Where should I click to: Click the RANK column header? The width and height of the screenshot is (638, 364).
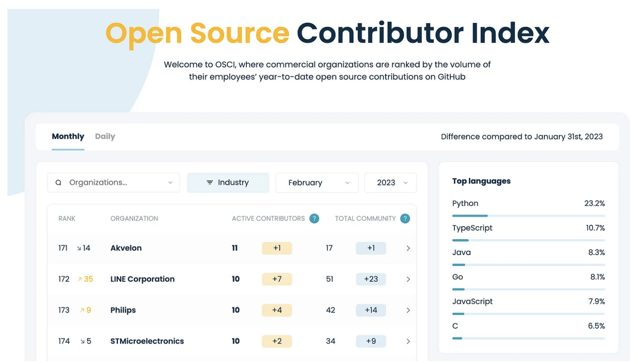click(67, 218)
